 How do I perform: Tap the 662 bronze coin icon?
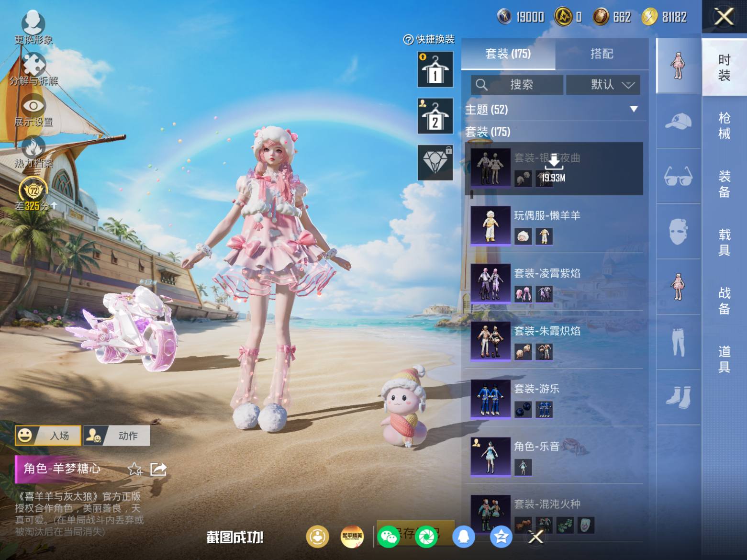point(601,17)
